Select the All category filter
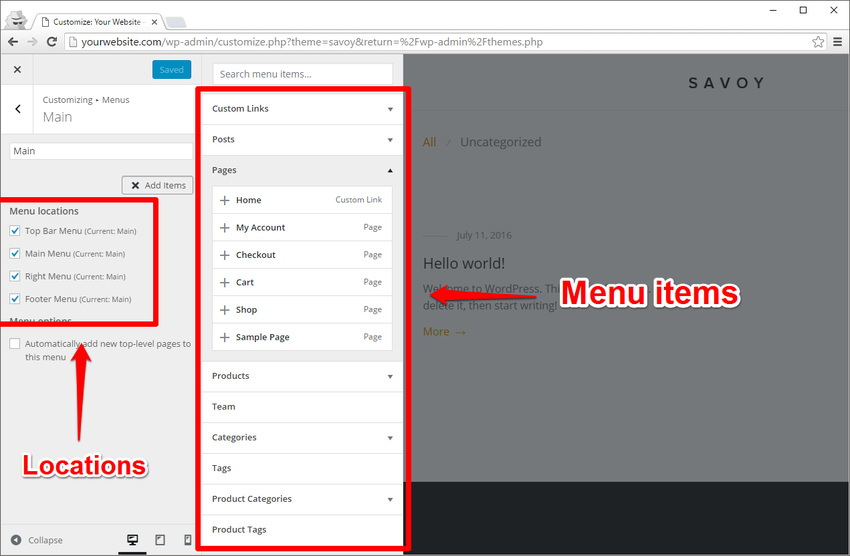Viewport: 850px width, 556px height. pyautogui.click(x=429, y=142)
